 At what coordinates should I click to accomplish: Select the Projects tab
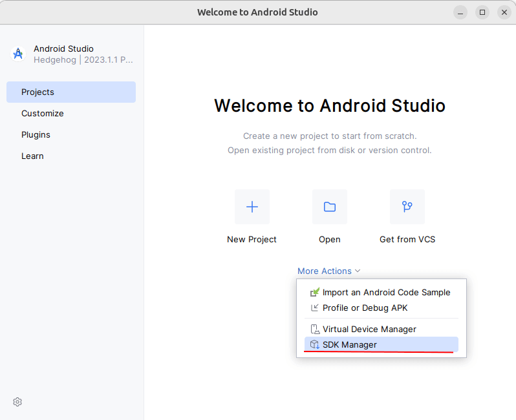71,92
